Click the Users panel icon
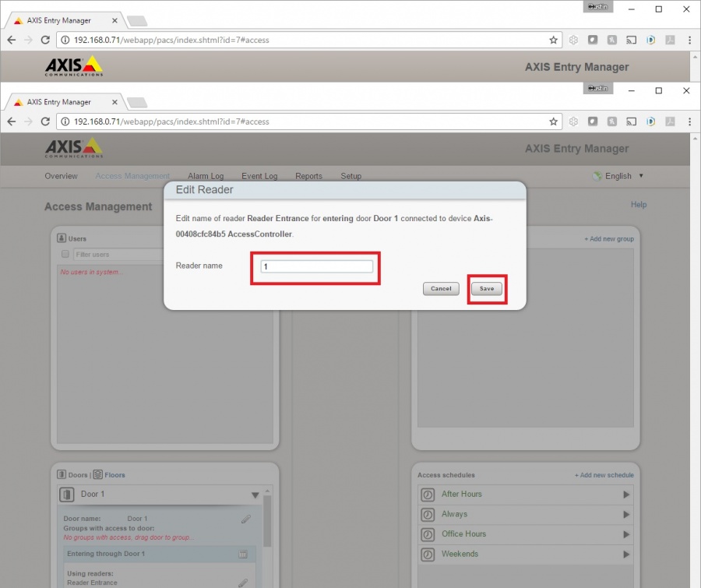This screenshot has width=701, height=588. tap(62, 238)
